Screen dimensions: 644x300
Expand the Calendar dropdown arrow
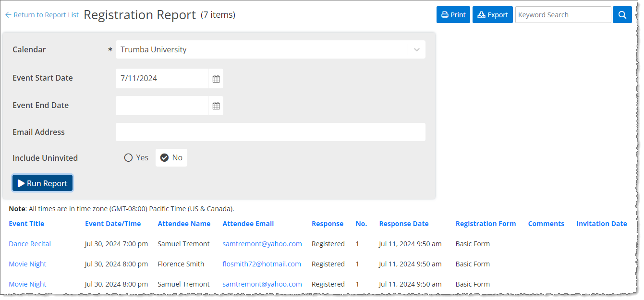pyautogui.click(x=416, y=49)
